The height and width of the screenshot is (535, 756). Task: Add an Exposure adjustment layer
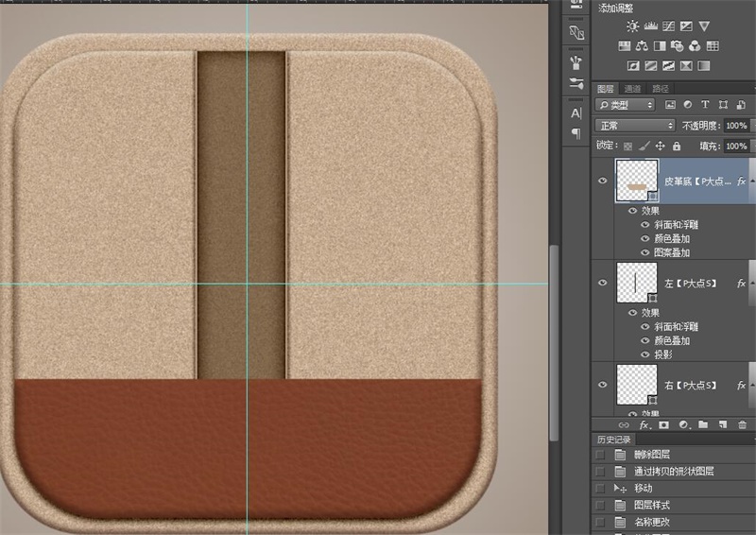click(x=686, y=26)
